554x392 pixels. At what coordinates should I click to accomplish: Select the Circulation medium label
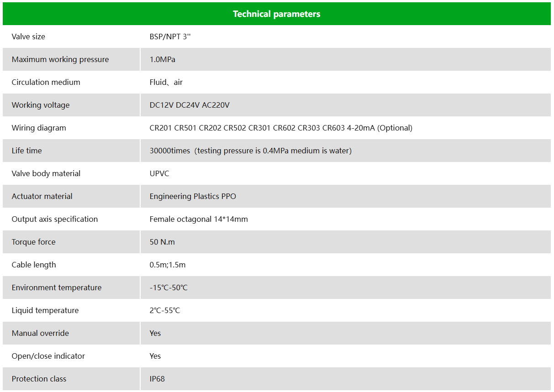46,82
